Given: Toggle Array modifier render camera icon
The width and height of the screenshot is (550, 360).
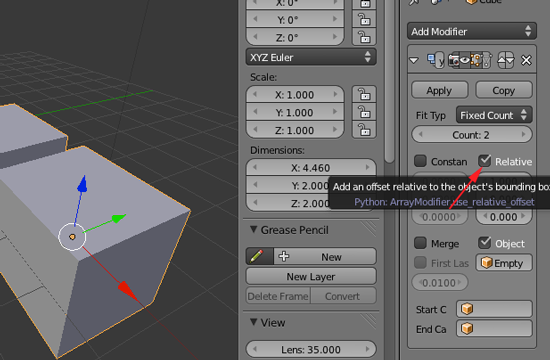Looking at the screenshot, I should tap(454, 60).
